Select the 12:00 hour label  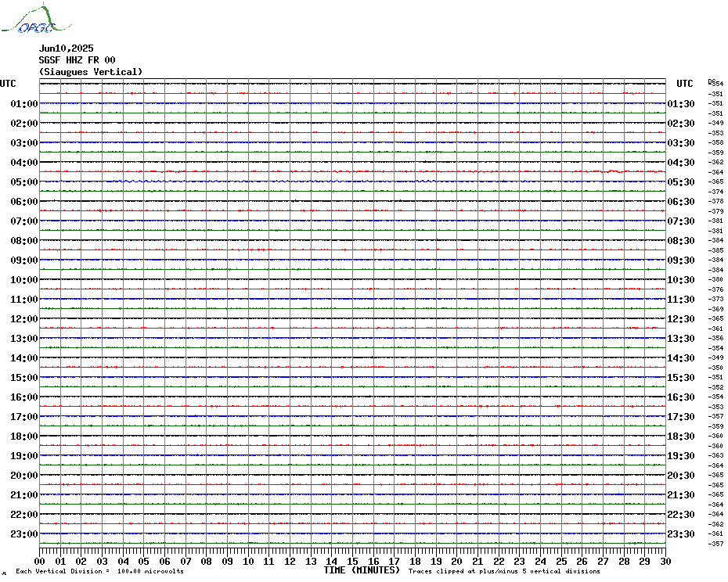(x=24, y=319)
